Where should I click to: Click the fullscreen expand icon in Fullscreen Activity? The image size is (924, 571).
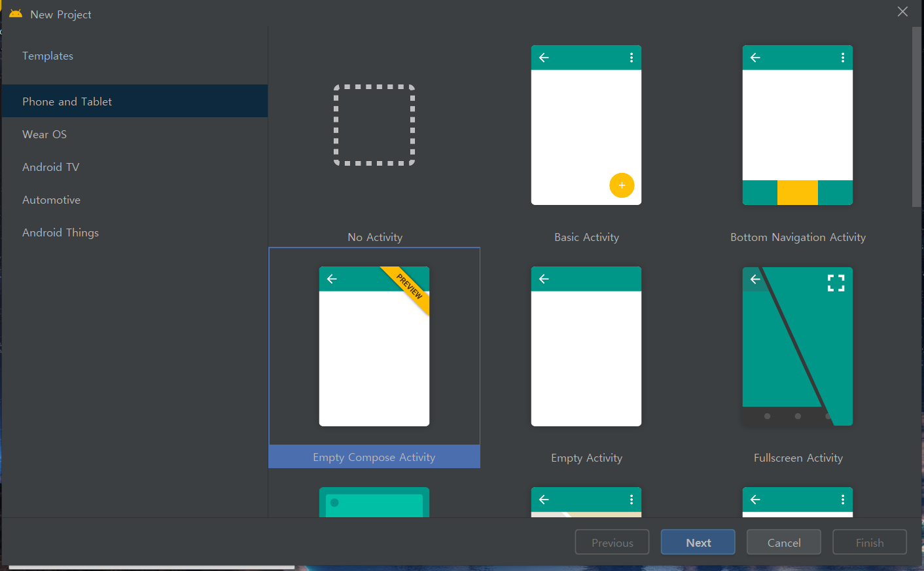(836, 283)
